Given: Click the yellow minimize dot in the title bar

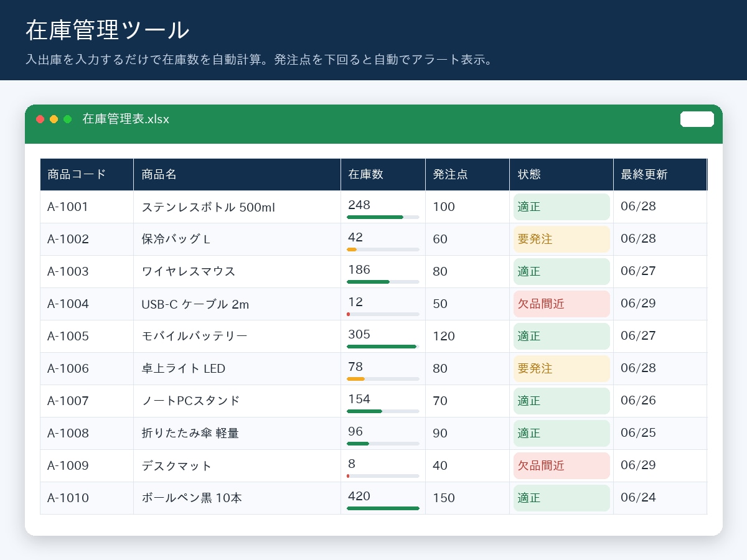Looking at the screenshot, I should pyautogui.click(x=54, y=119).
